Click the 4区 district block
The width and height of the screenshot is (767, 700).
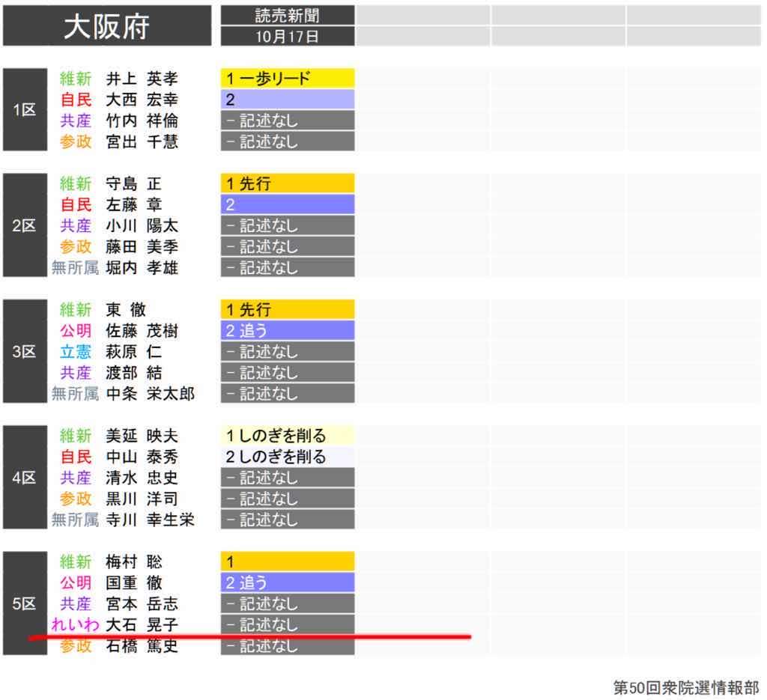[24, 477]
